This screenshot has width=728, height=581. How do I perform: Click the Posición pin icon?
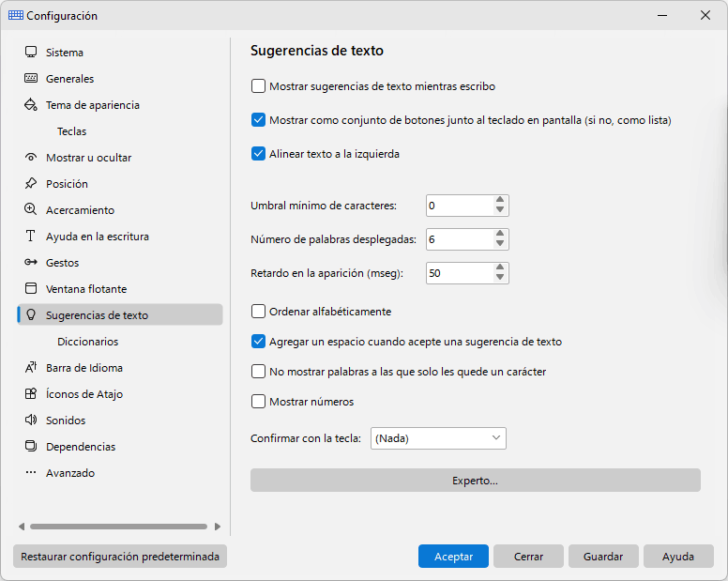(31, 183)
